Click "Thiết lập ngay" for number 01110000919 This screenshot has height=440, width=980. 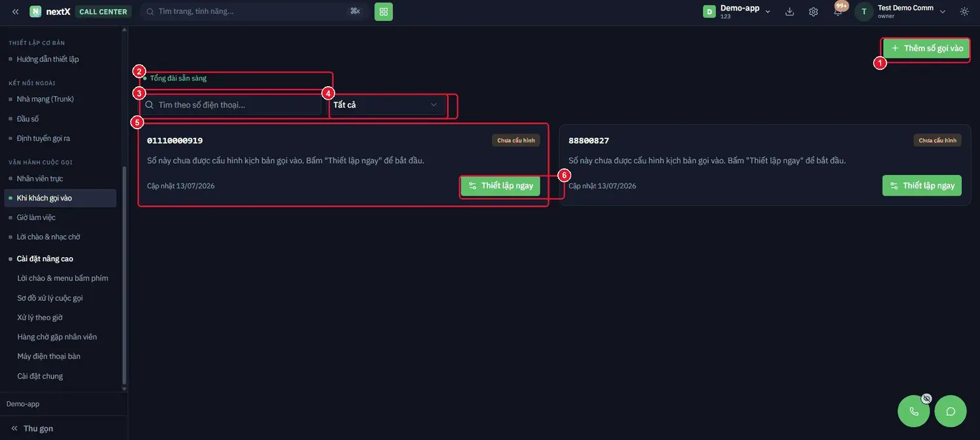point(500,186)
